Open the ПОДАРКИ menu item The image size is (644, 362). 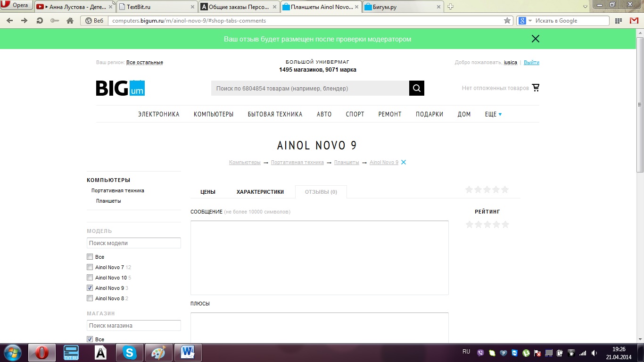click(x=429, y=114)
